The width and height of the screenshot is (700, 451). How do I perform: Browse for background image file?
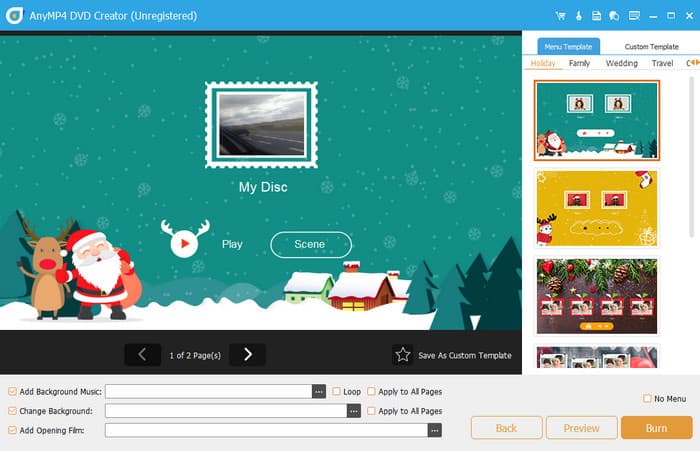click(354, 411)
